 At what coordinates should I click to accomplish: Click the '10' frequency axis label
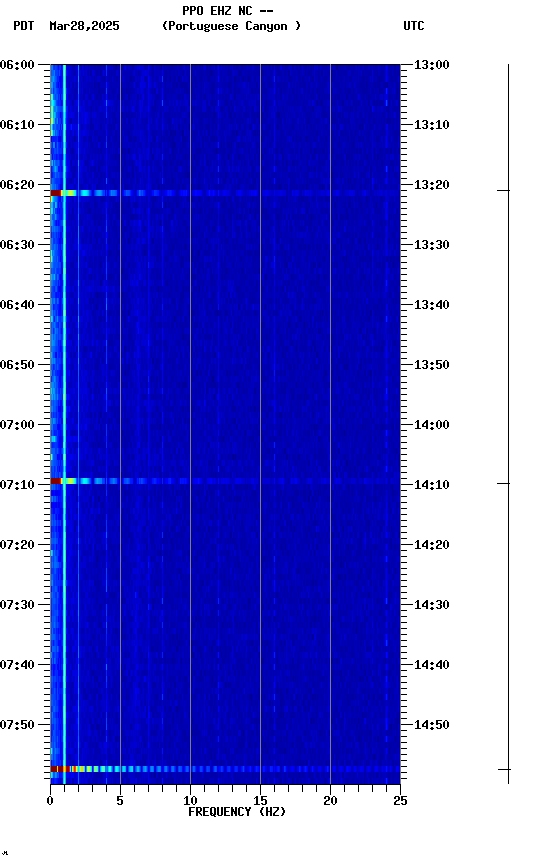[190, 801]
